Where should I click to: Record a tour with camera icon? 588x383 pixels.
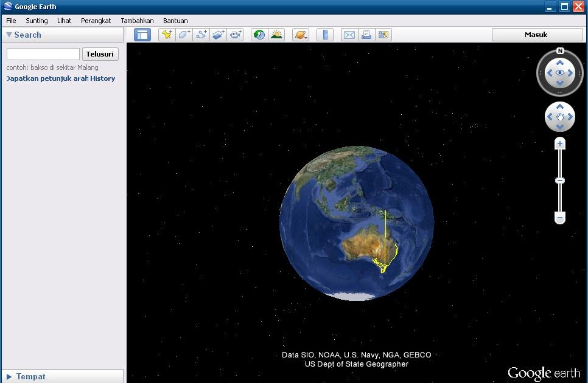pos(236,35)
